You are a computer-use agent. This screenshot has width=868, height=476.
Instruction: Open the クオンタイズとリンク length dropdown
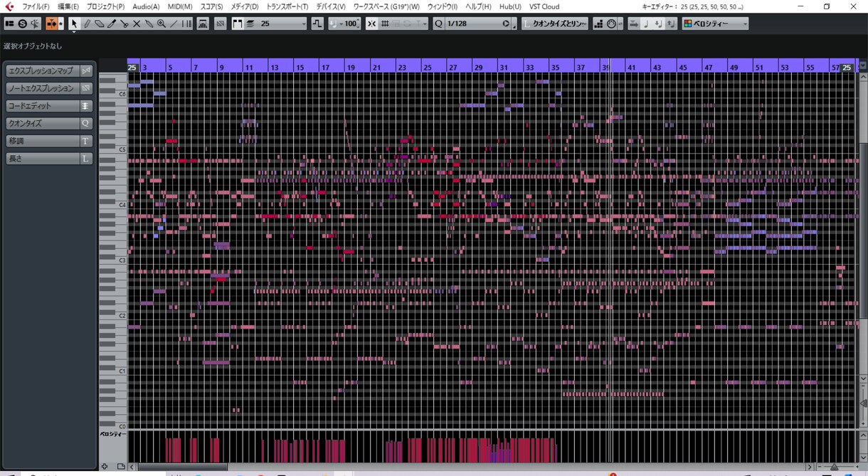point(555,23)
